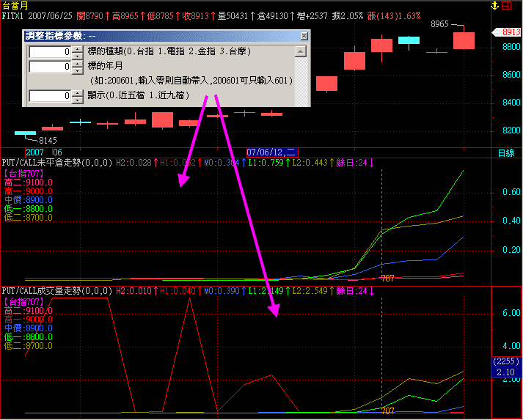Click the 日線 period label
523x420 pixels.
[x=506, y=152]
